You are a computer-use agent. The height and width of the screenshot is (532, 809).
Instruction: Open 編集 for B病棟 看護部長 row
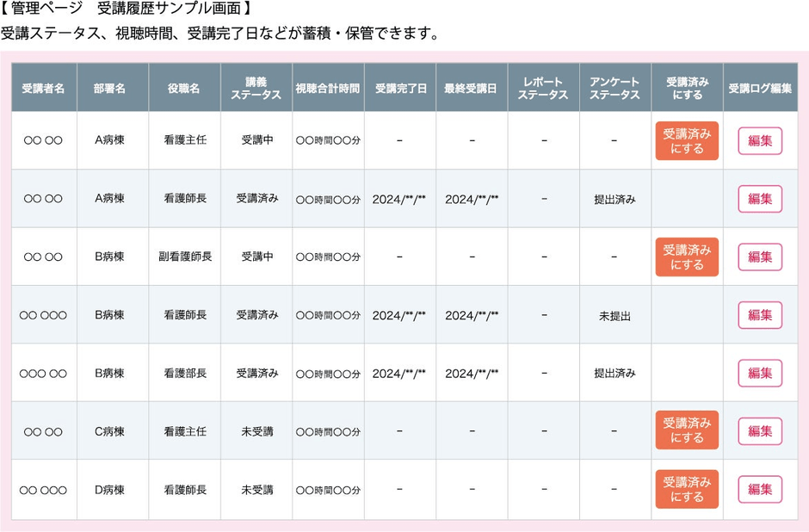tap(760, 373)
